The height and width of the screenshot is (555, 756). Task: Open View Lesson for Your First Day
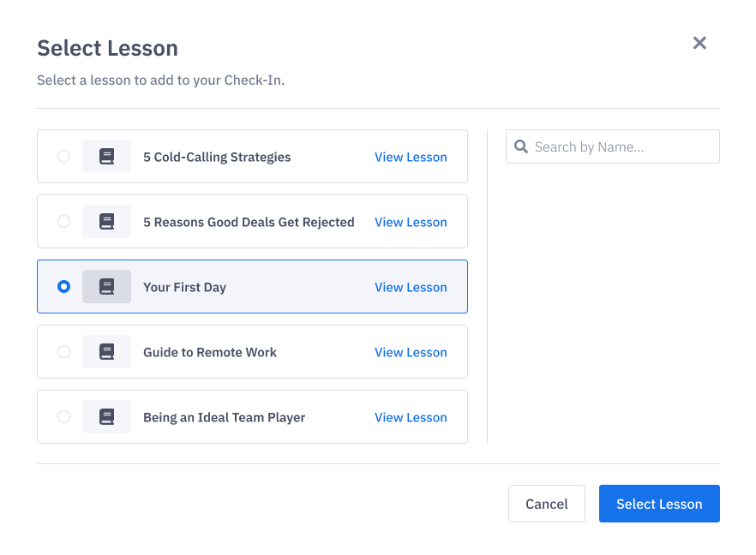tap(411, 287)
